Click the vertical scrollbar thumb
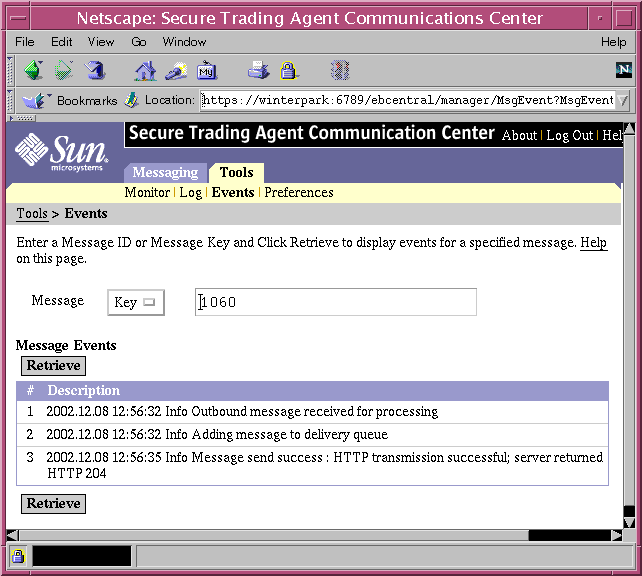The image size is (642, 576). pos(629,321)
